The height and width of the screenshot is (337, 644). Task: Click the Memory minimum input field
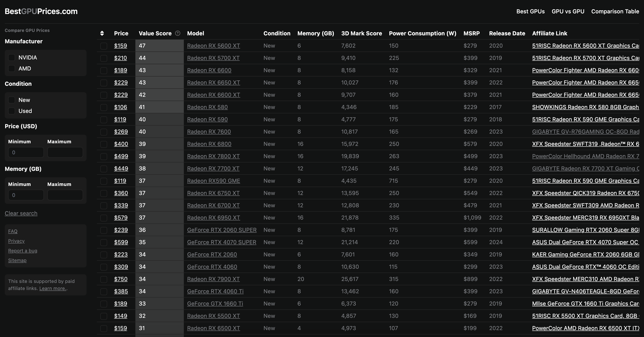pos(26,195)
